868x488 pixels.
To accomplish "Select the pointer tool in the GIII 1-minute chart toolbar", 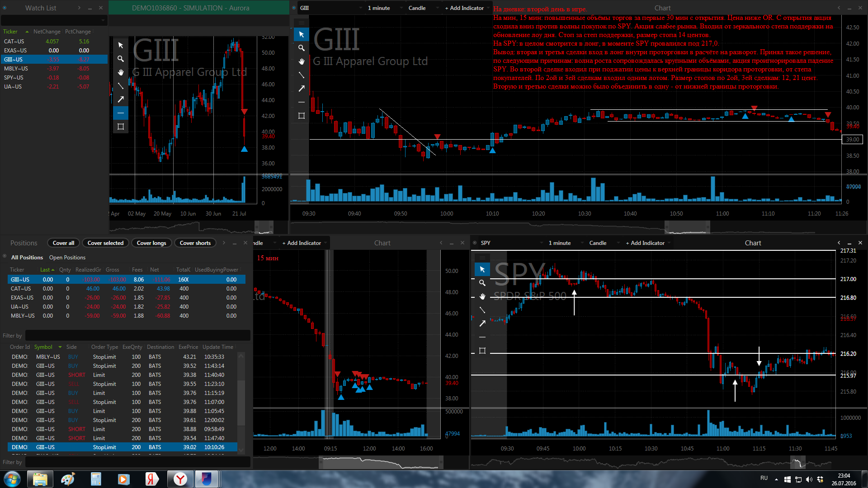I will tap(302, 34).
